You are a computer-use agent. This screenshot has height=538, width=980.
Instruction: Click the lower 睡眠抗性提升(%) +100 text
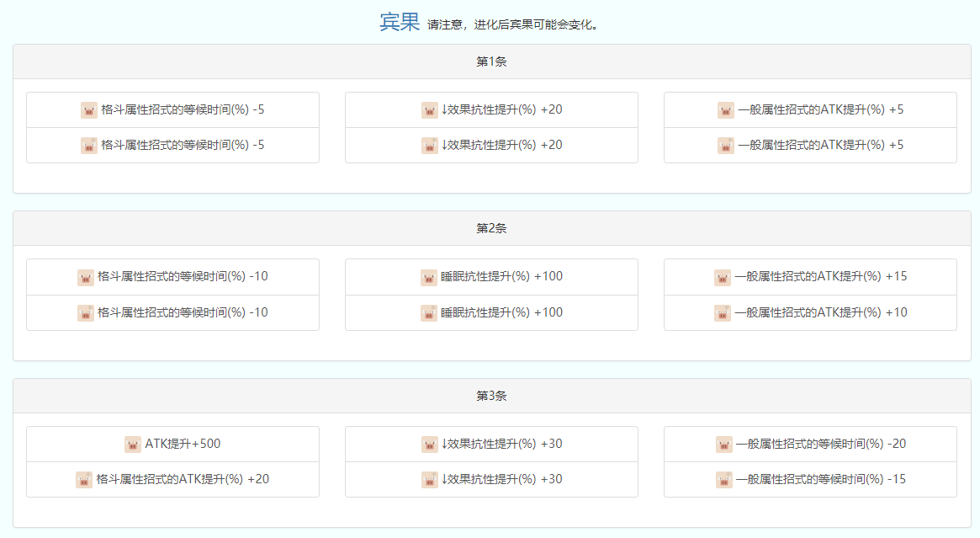[x=501, y=312]
